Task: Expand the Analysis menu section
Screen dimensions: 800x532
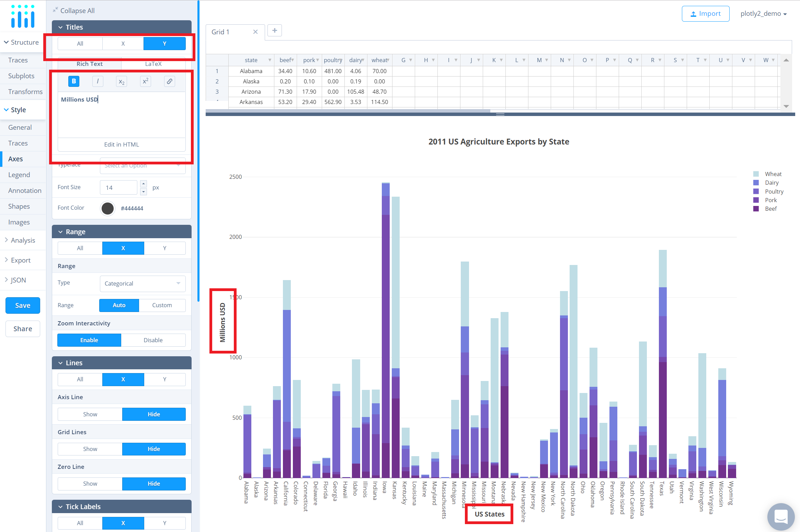Action: [23, 240]
